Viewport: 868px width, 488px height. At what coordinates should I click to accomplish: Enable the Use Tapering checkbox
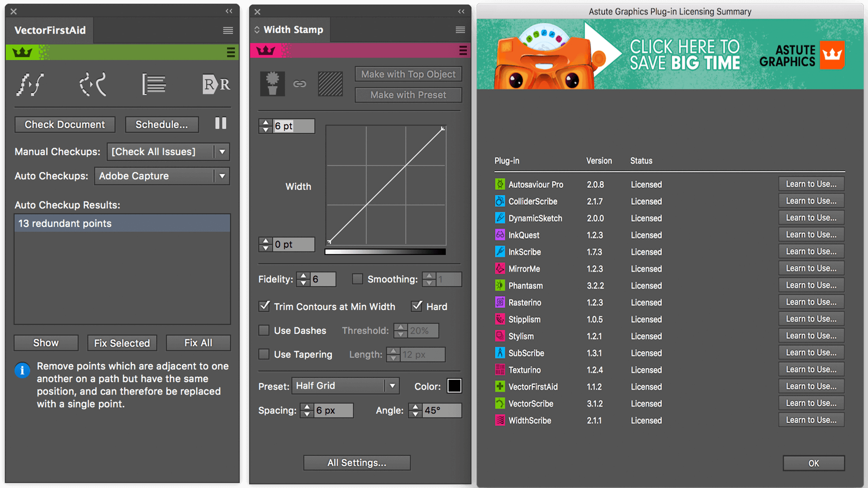pos(263,354)
